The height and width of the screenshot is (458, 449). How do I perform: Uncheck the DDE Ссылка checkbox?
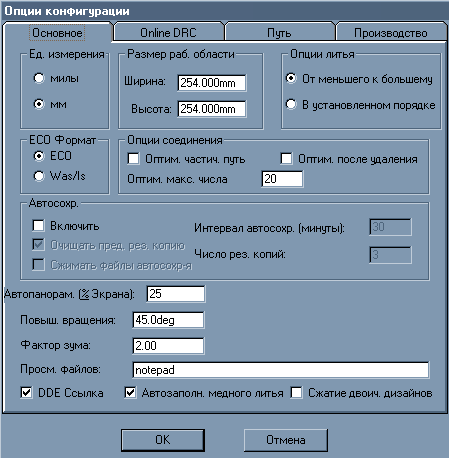[x=26, y=393]
